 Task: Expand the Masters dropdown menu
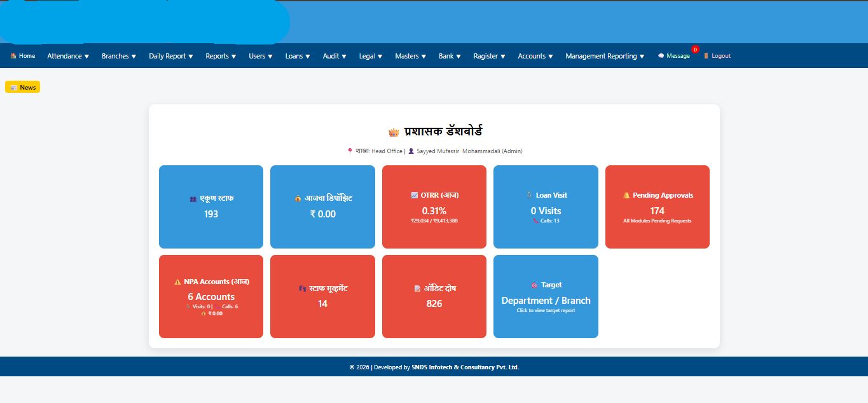tap(410, 56)
